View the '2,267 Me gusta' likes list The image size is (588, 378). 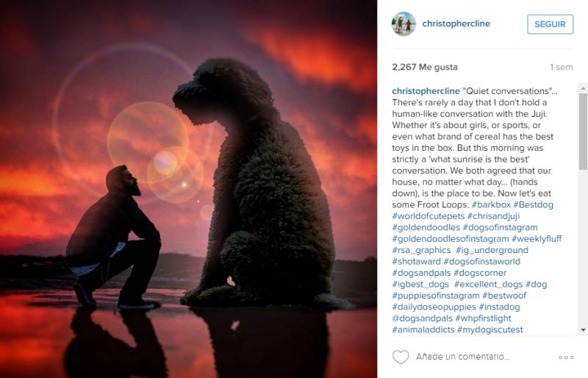(x=425, y=67)
